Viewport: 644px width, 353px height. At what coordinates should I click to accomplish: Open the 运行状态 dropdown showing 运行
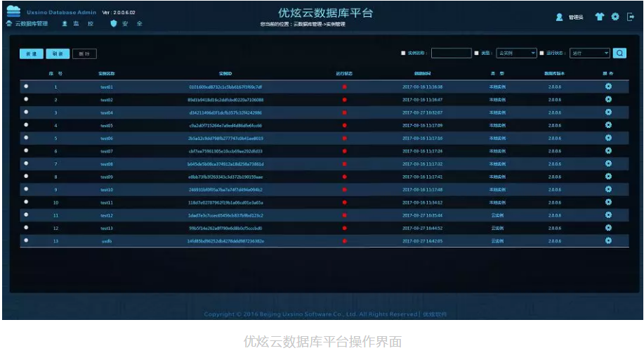click(589, 53)
